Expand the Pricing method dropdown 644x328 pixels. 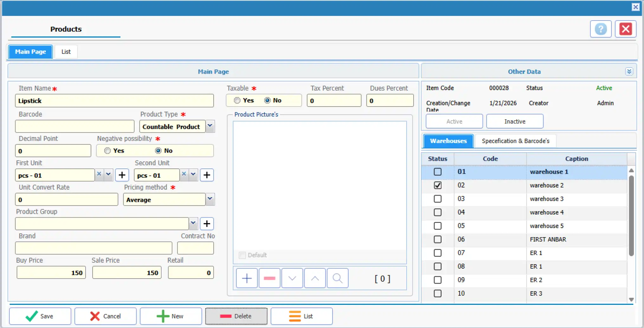coord(210,199)
